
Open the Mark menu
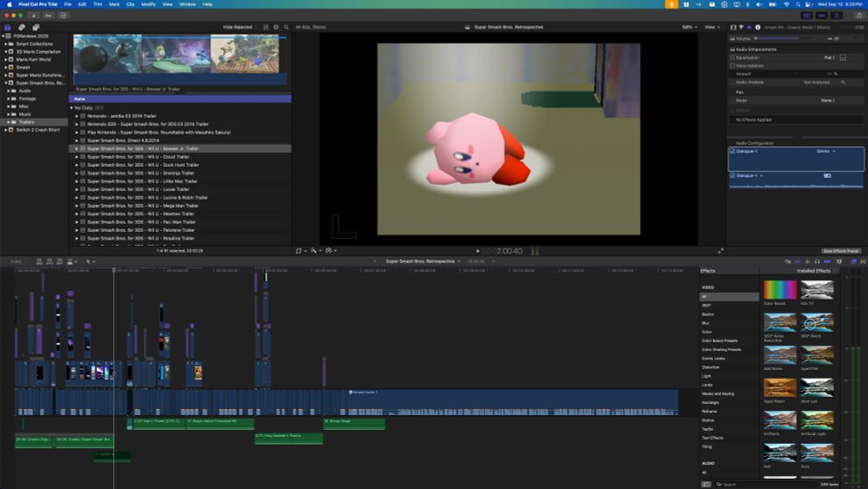pyautogui.click(x=114, y=4)
